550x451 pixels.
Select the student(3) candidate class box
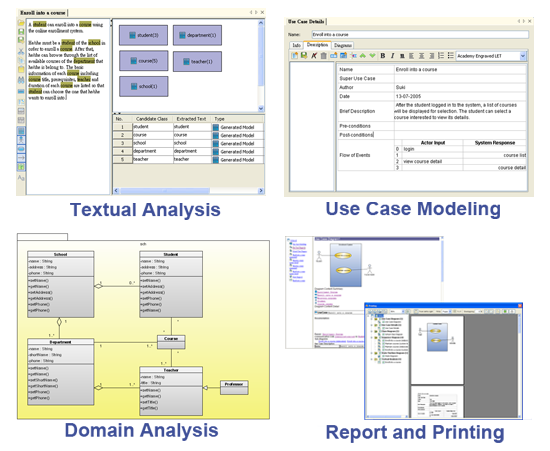(x=143, y=35)
